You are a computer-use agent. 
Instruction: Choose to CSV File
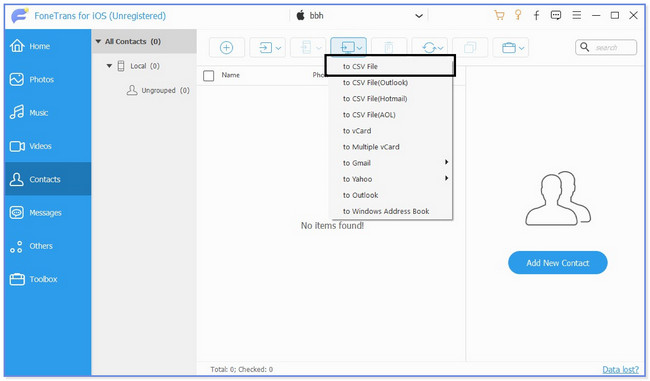[x=390, y=66]
